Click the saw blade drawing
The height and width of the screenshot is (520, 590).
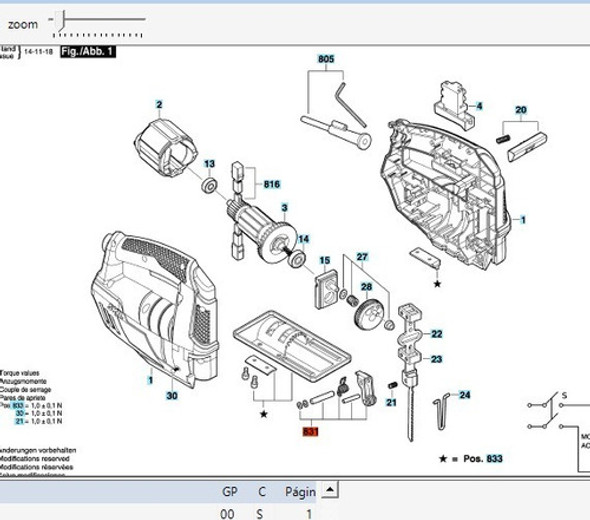pos(411,414)
